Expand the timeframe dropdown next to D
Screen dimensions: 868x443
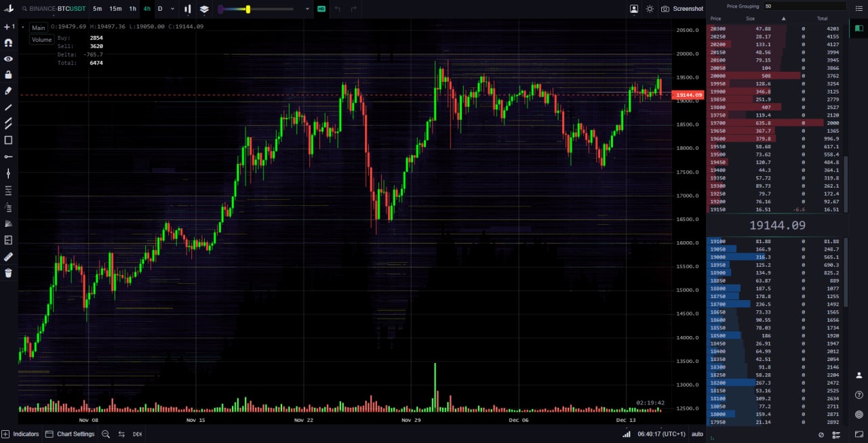[172, 9]
